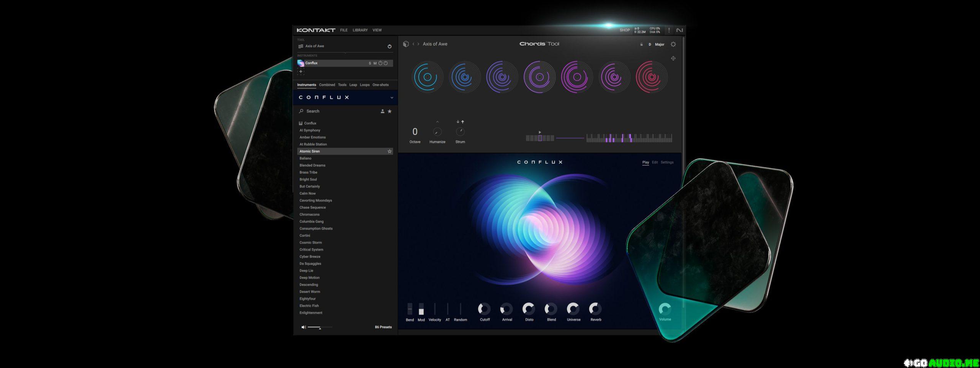
Task: Set strum direction up arrow
Action: pos(462,122)
